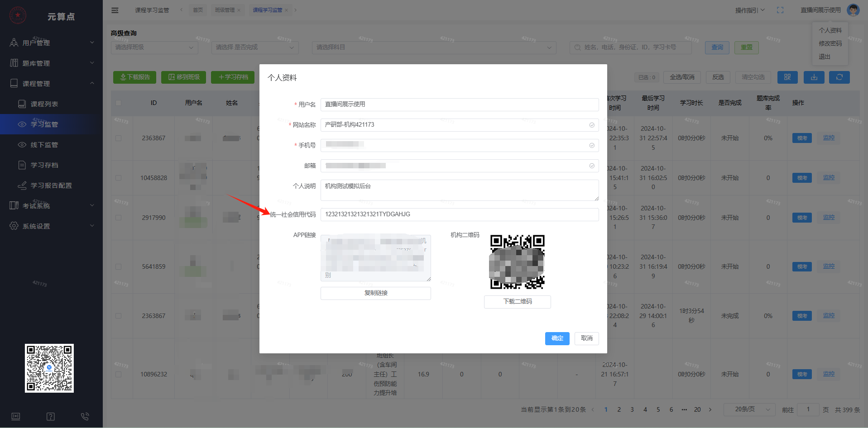Go to next page arrow in pagination

point(710,409)
